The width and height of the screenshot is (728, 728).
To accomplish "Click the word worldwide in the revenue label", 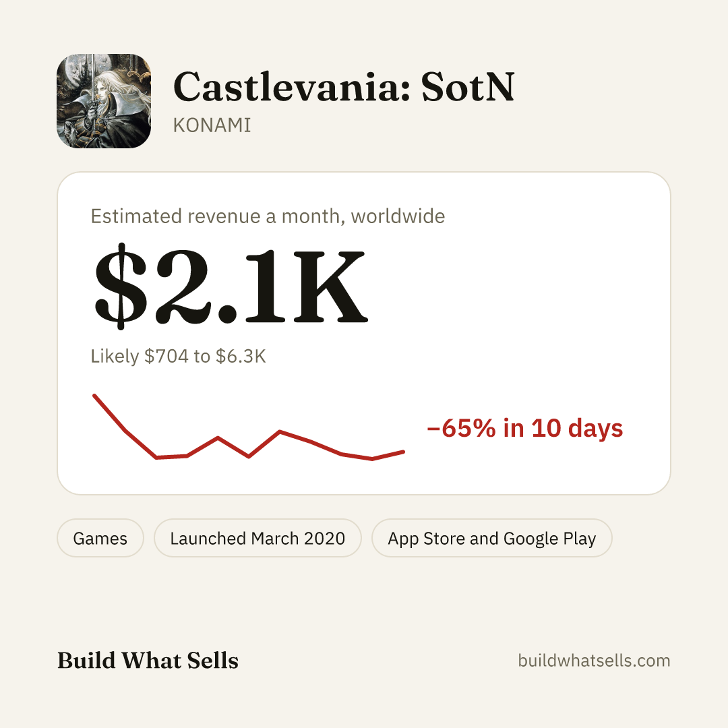I will [x=398, y=216].
